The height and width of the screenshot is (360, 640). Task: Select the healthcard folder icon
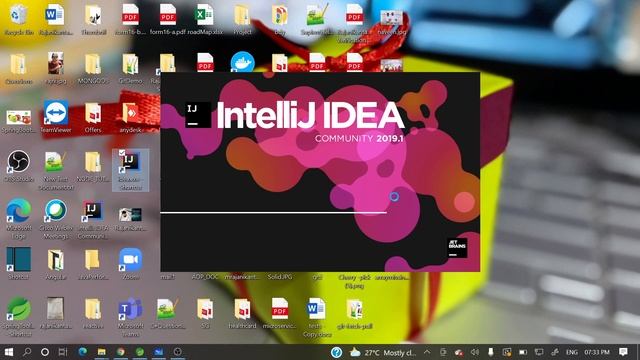[x=242, y=313]
